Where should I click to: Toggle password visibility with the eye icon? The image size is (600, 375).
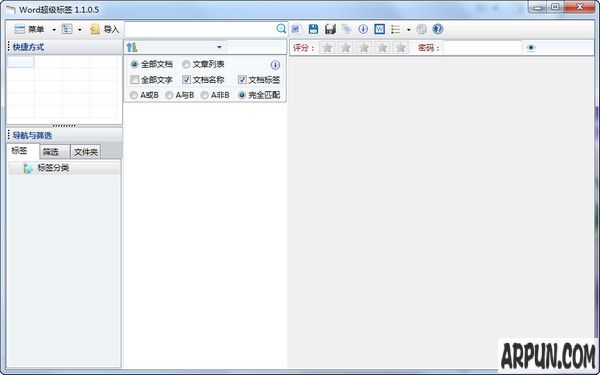point(531,48)
